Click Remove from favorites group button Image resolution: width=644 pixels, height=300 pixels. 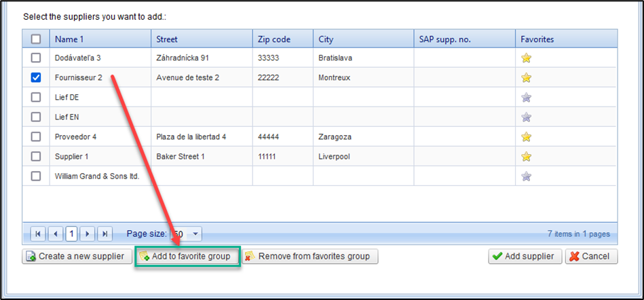pos(310,257)
